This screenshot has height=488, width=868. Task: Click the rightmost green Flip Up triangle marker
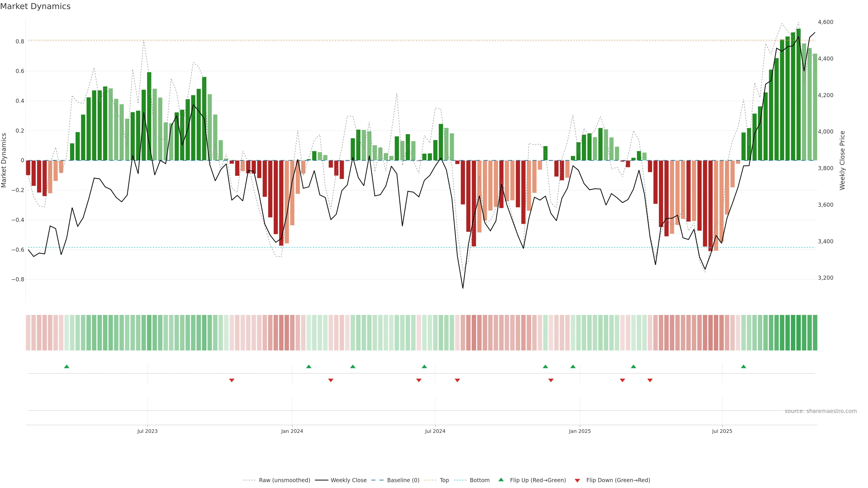pos(743,366)
